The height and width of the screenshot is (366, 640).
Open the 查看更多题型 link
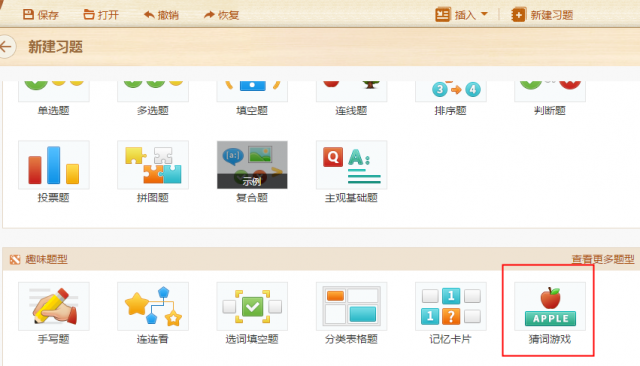click(x=603, y=259)
